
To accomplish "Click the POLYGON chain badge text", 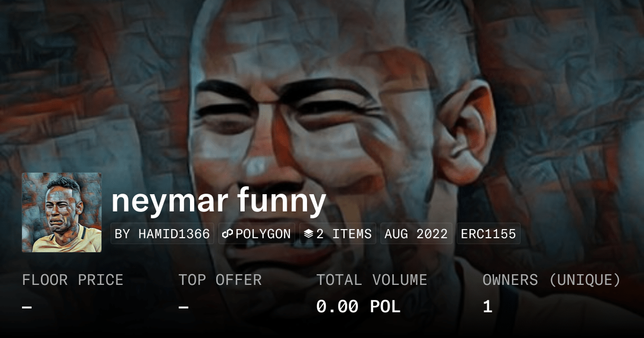I will [263, 234].
